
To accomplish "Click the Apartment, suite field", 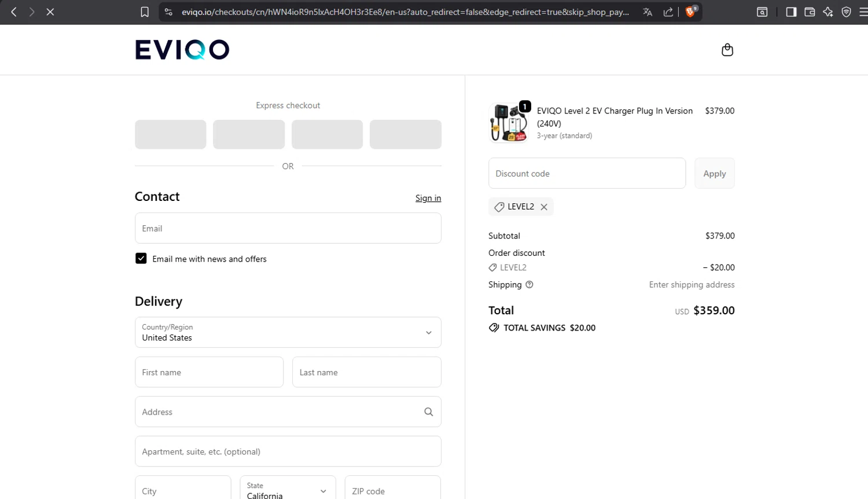I will 288,451.
